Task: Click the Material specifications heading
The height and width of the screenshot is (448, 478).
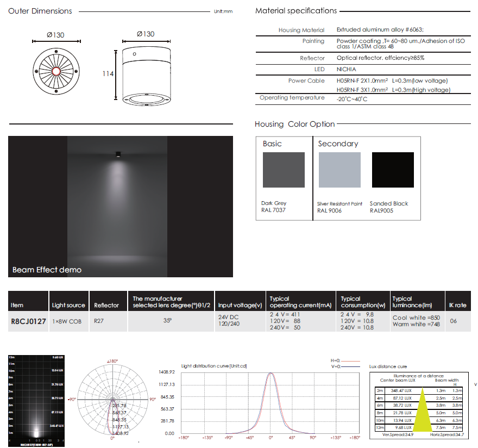Action: pos(295,11)
